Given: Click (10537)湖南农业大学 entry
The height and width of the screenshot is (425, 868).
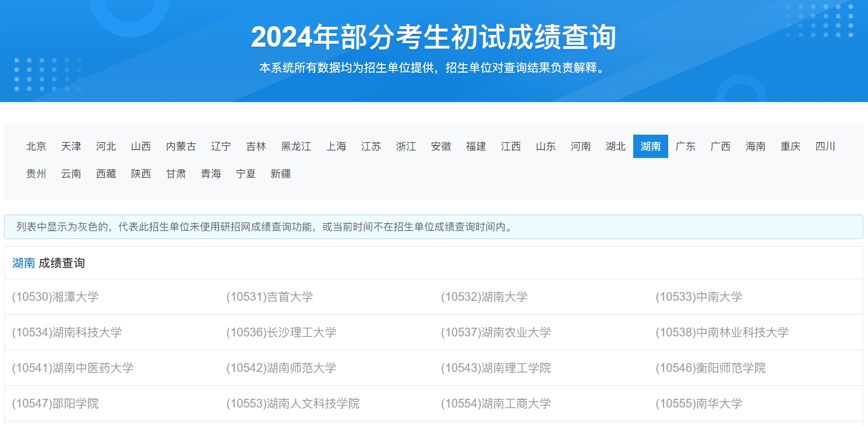Looking at the screenshot, I should 496,332.
